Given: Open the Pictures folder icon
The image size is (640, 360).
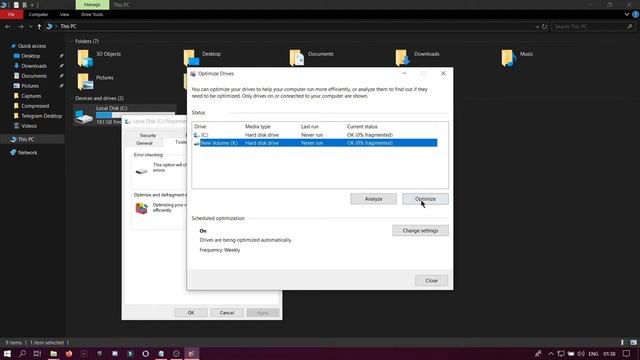Looking at the screenshot, I should (85, 82).
